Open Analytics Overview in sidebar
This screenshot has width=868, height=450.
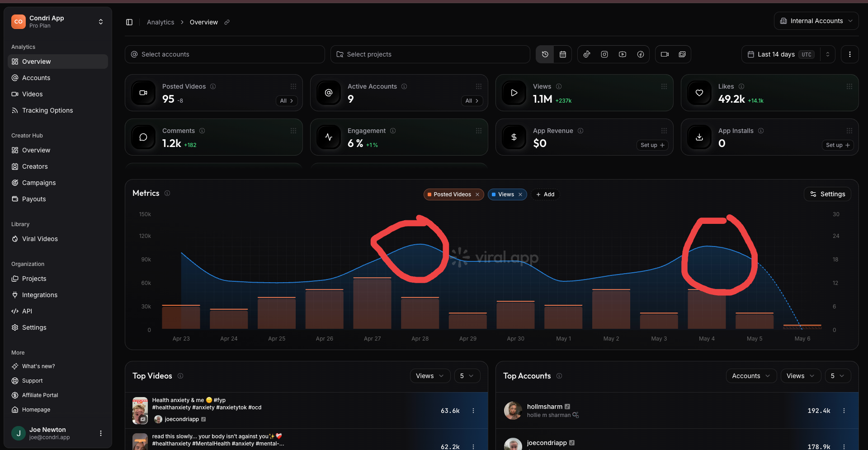pyautogui.click(x=58, y=62)
